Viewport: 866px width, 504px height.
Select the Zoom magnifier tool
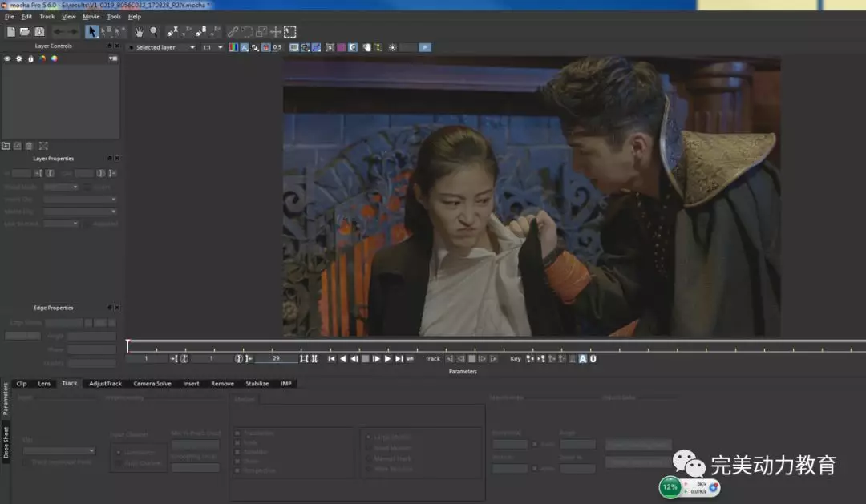point(154,32)
